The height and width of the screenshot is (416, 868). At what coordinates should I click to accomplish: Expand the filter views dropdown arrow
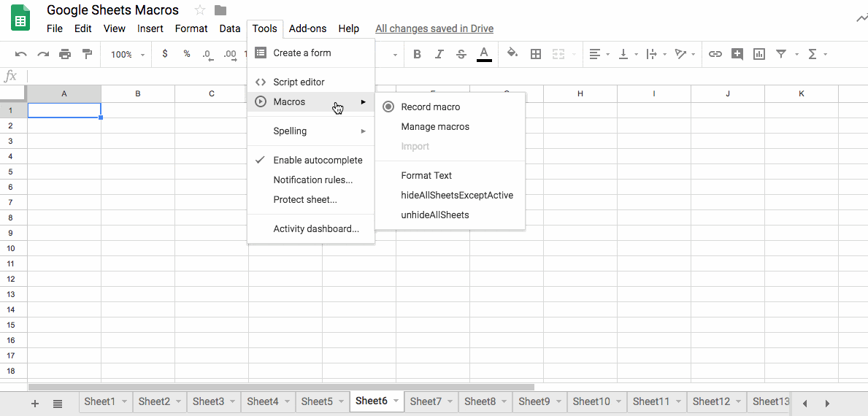pos(796,55)
